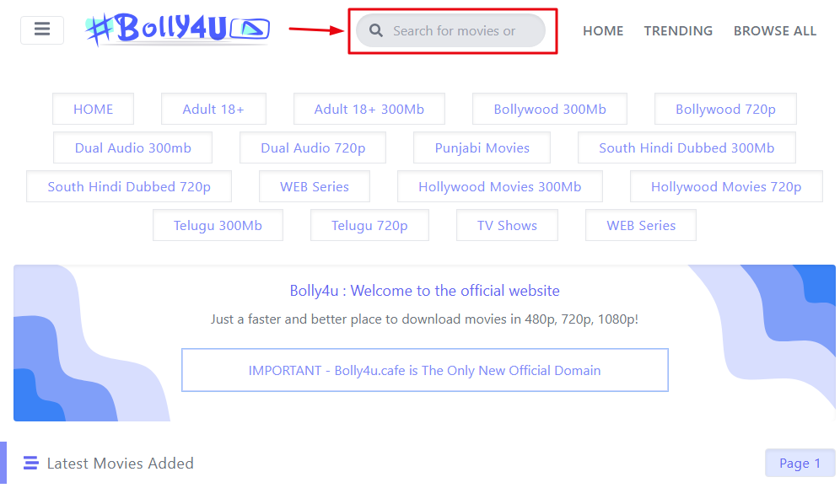Screen dimensions: 840x504
Task: Open TRENDING in the top navigation
Action: (x=678, y=31)
